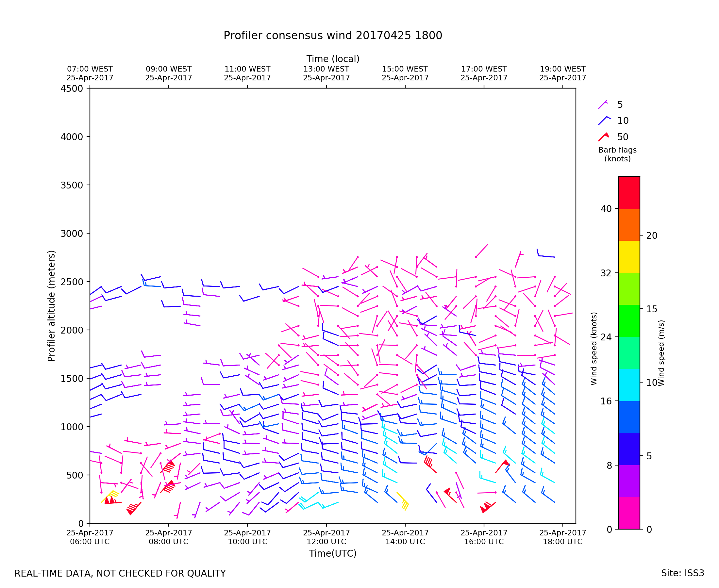Click the 2500 altitude tick label

pos(72,282)
